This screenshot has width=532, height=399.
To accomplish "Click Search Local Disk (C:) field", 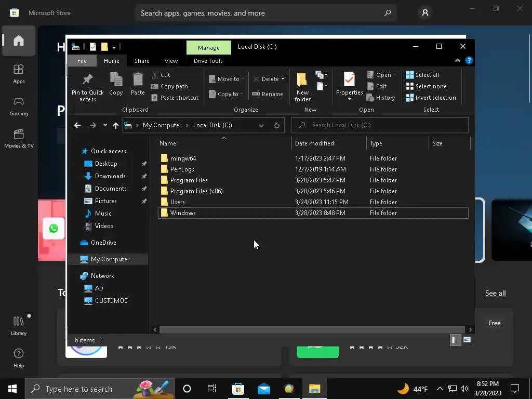I will tap(380, 125).
